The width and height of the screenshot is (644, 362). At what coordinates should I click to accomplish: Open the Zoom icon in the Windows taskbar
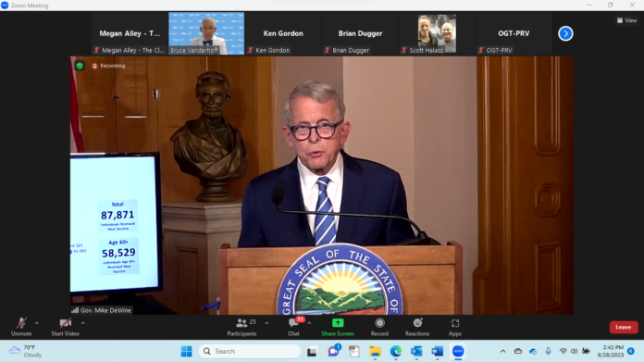point(458,351)
